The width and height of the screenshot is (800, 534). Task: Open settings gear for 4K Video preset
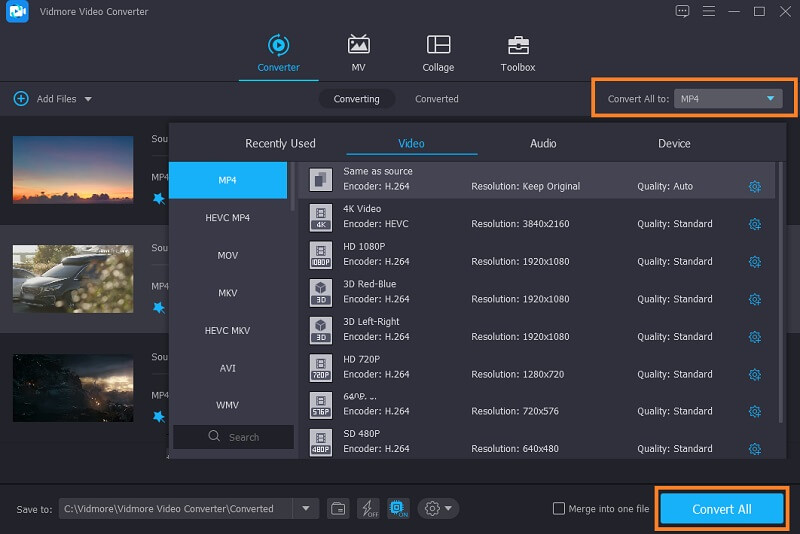coord(755,224)
